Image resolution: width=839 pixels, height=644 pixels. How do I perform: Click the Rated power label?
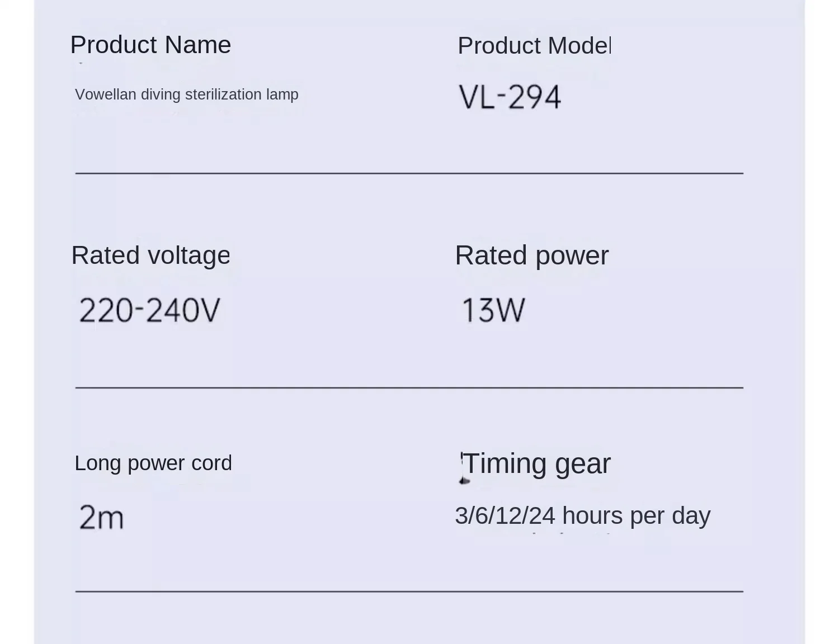(531, 256)
